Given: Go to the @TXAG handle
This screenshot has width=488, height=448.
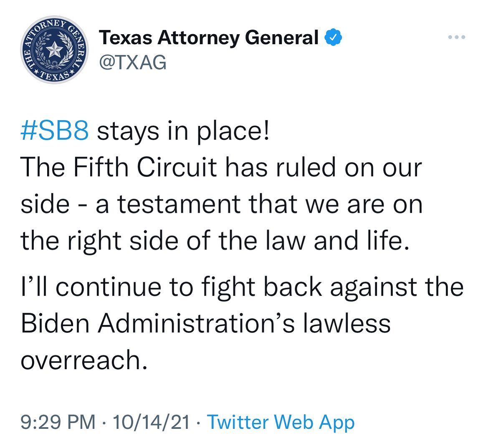Looking at the screenshot, I should coord(132,63).
